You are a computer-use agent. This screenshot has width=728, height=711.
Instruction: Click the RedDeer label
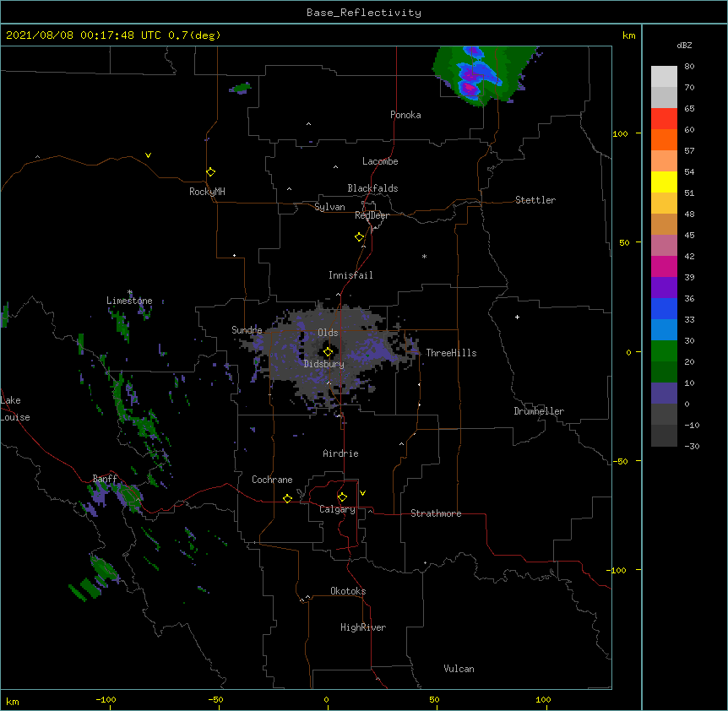tap(372, 215)
